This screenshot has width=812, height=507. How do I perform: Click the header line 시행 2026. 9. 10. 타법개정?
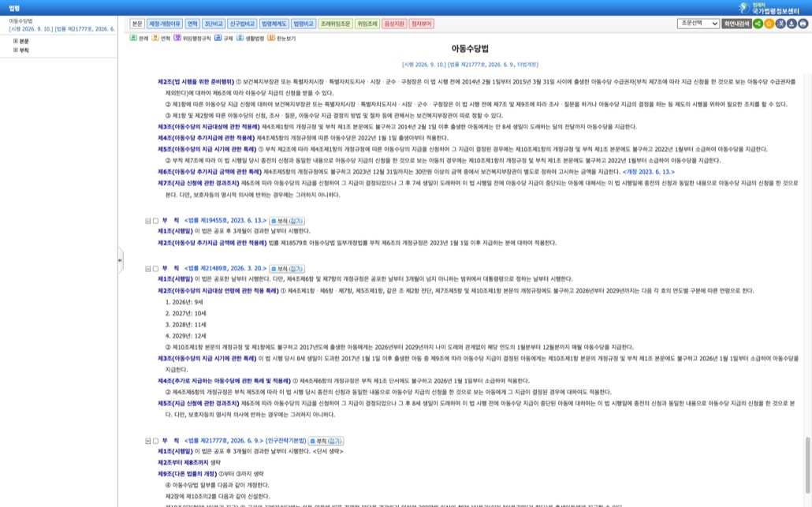tap(470, 65)
